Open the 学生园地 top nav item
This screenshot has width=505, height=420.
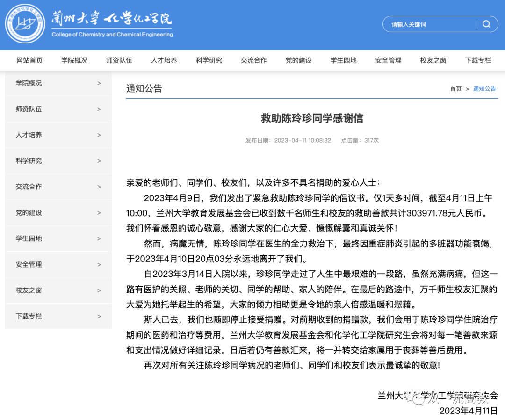point(343,60)
